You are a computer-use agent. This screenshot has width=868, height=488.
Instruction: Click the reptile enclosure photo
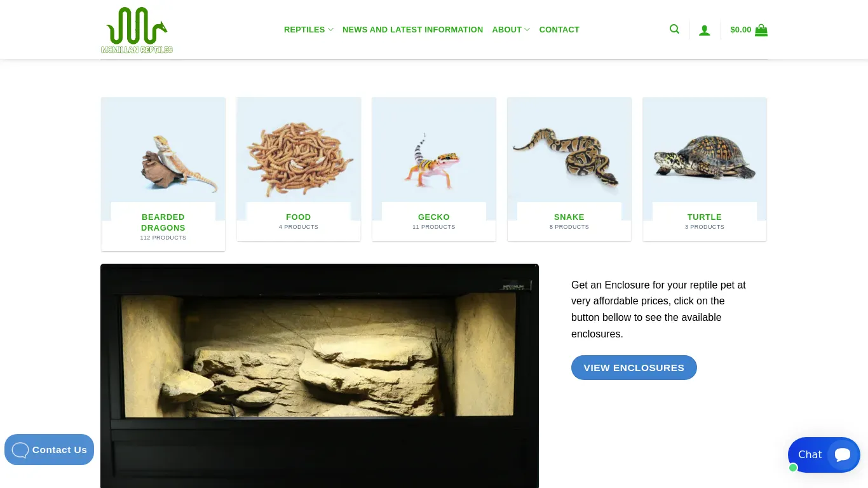coord(320,376)
